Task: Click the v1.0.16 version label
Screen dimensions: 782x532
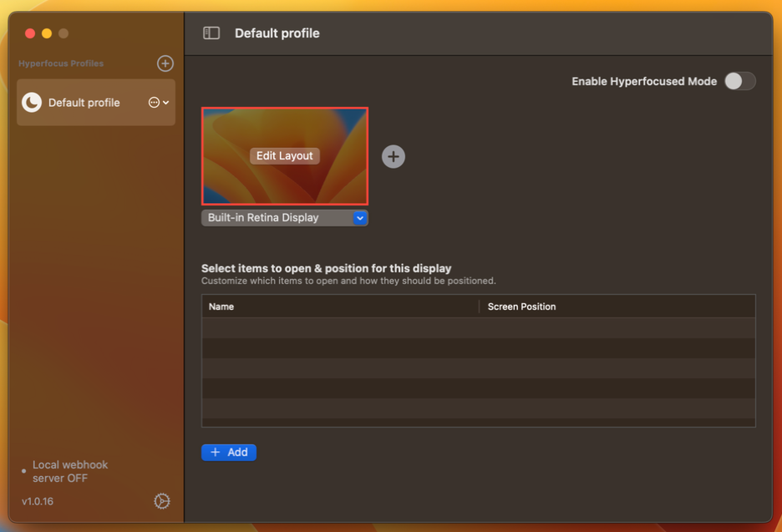Action: coord(38,501)
